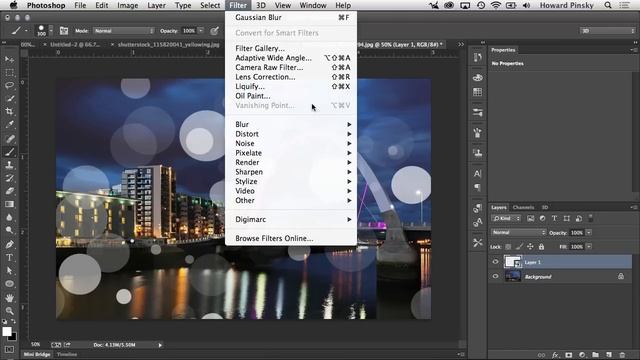Select the Clone Stamp tool

tap(9, 165)
